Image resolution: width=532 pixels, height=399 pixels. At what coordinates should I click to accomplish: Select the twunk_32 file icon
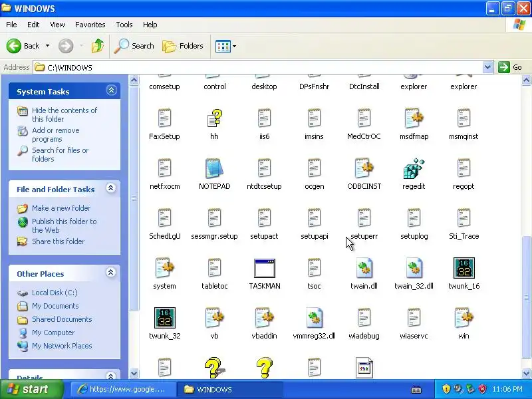coord(164,318)
